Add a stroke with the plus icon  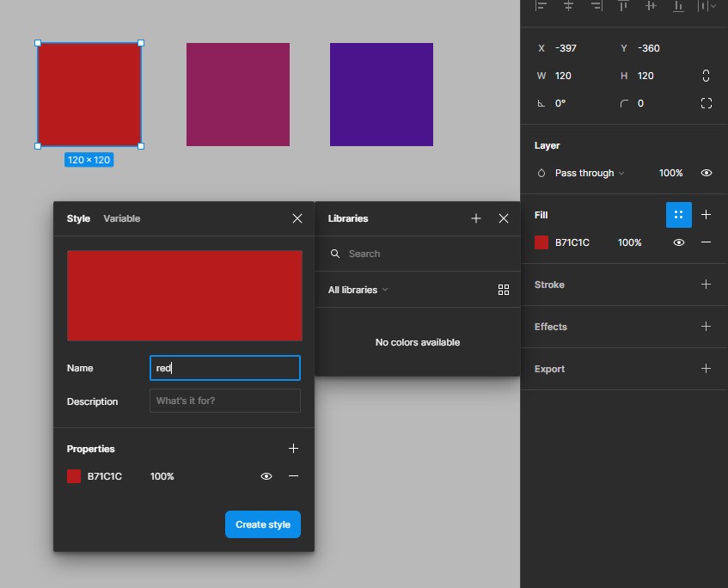tap(706, 285)
